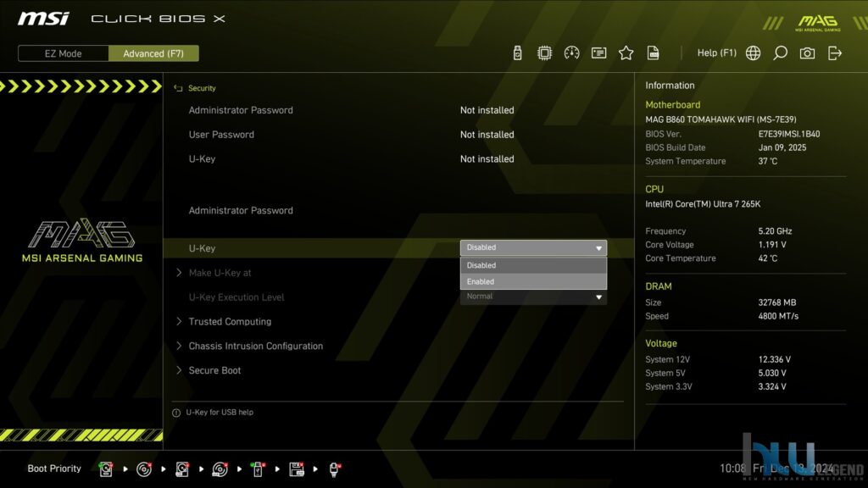Click DRAM size 32768 MB value
The width and height of the screenshot is (868, 488).
[x=777, y=302]
